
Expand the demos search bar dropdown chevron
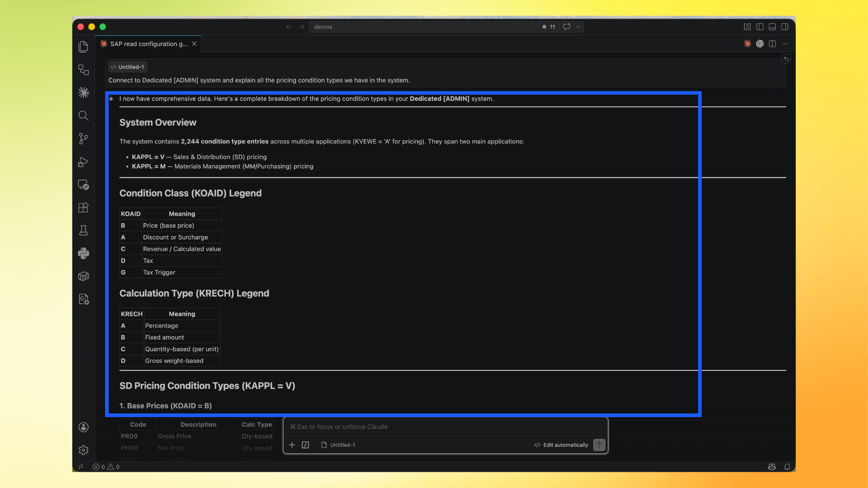tap(579, 27)
